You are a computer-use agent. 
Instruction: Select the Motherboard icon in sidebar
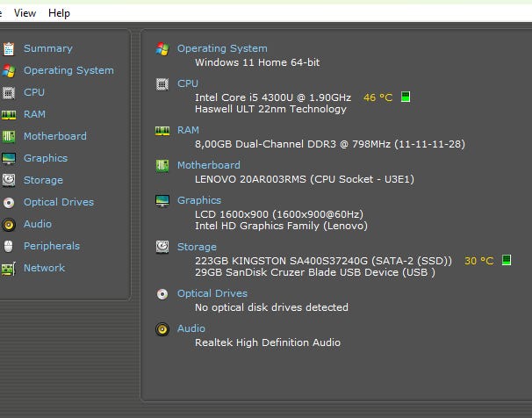[x=9, y=136]
